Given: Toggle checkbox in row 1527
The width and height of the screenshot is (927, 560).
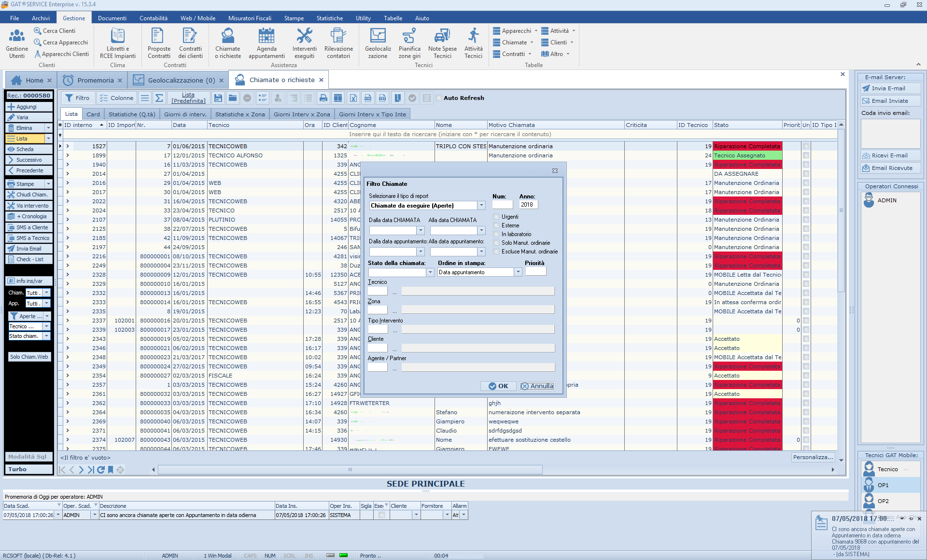Looking at the screenshot, I should point(806,146).
